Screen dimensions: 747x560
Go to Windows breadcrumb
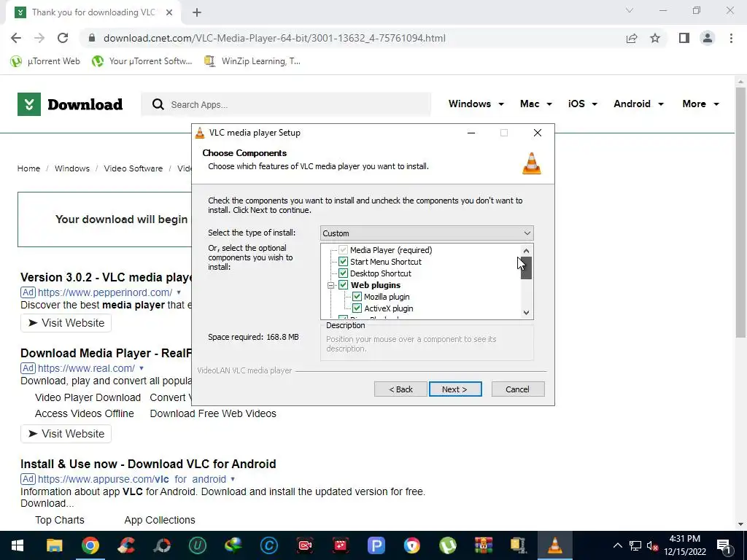click(x=72, y=168)
